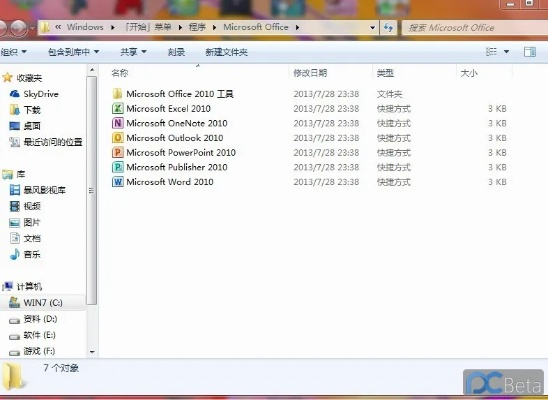Click the navigation pane scrollbar down arrow
The height and width of the screenshot is (400, 548).
click(x=92, y=352)
